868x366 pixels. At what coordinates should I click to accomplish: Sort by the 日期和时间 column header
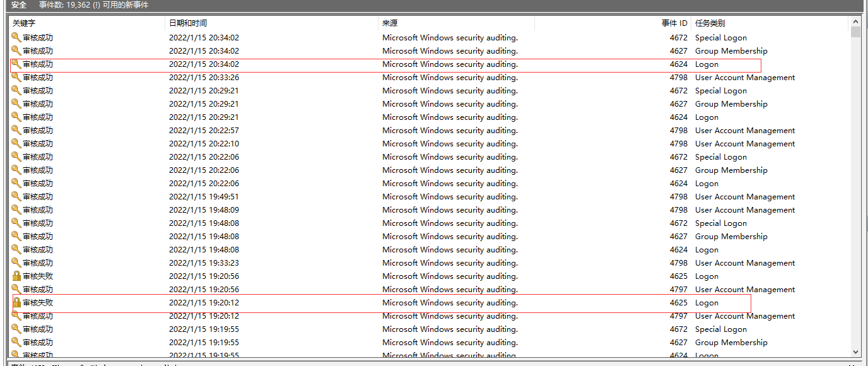tap(272, 23)
